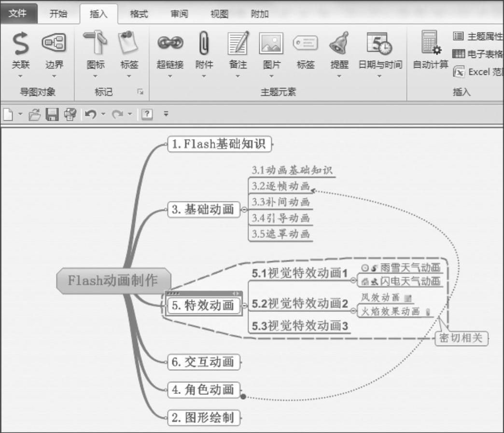Click the redo arrow icon
Screen dimensions: 504x433
tap(117, 114)
